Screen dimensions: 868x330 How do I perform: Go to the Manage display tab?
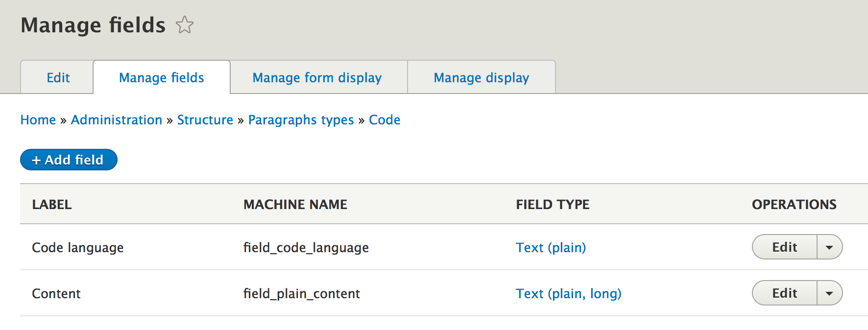pos(482,77)
